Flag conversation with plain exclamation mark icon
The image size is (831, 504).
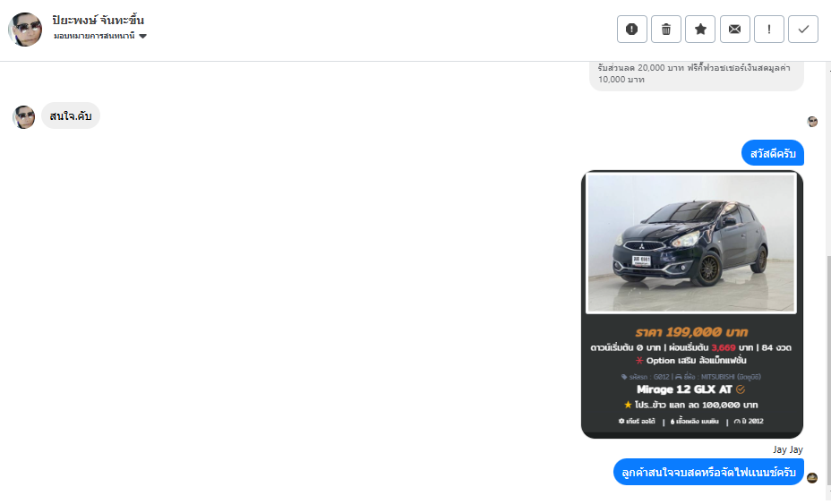(x=769, y=30)
